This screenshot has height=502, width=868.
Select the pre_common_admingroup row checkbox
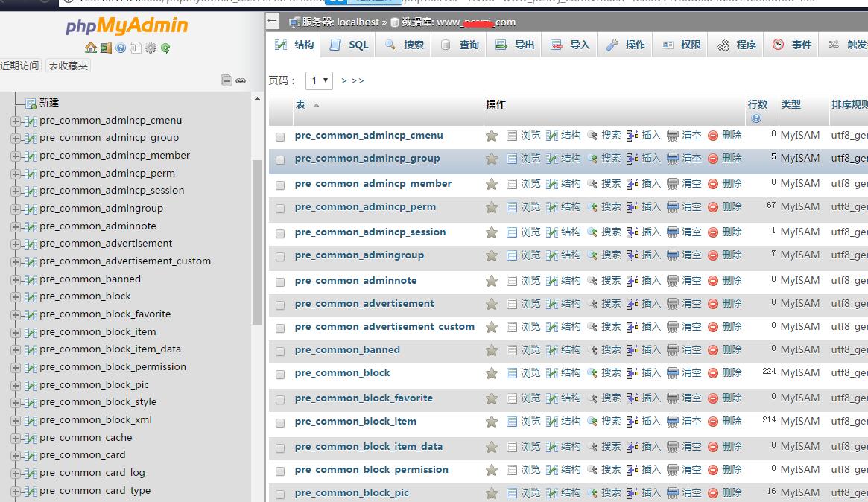[280, 257]
